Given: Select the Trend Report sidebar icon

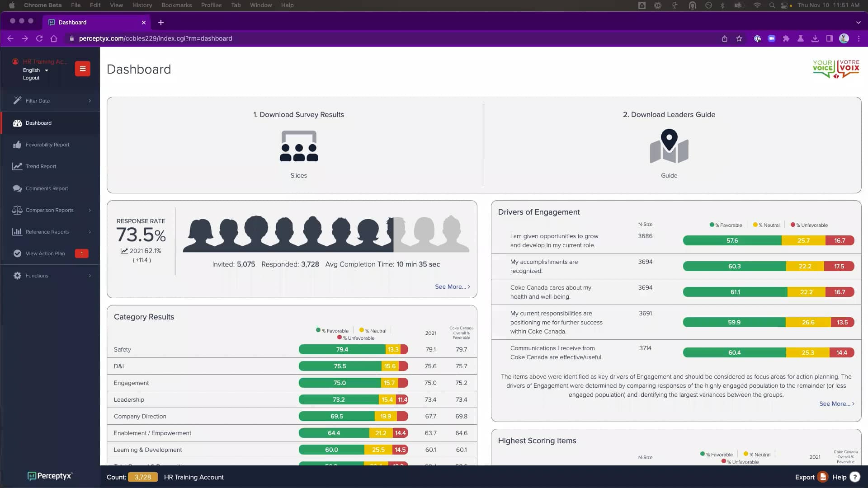Looking at the screenshot, I should point(17,166).
